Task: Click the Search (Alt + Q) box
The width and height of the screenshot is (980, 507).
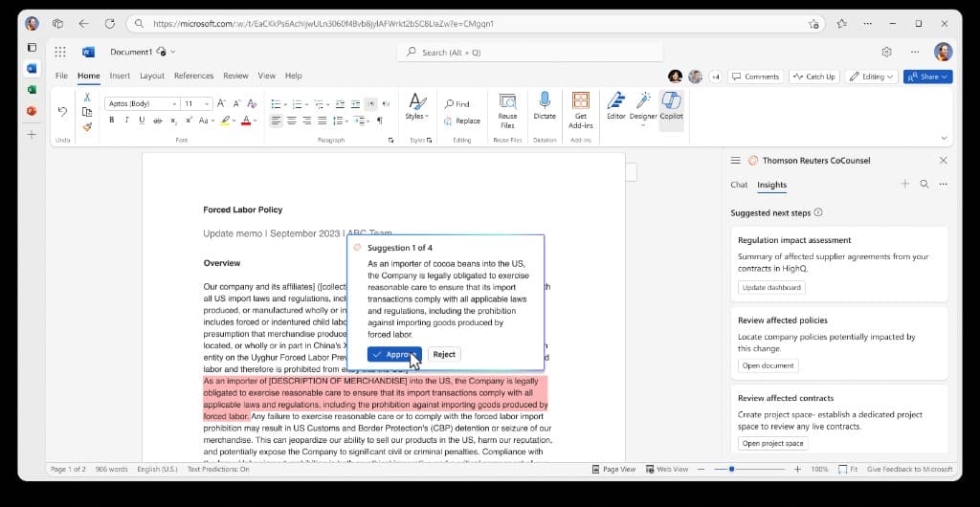Action: (529, 53)
